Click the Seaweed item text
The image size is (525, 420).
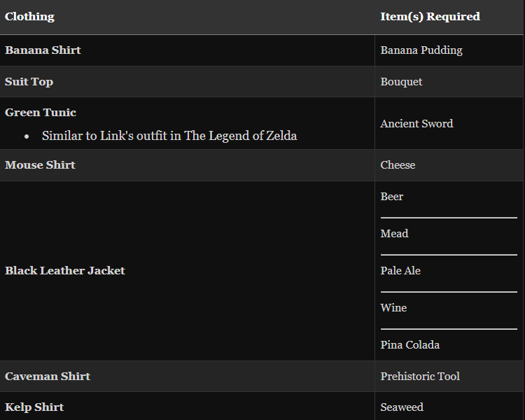[402, 407]
